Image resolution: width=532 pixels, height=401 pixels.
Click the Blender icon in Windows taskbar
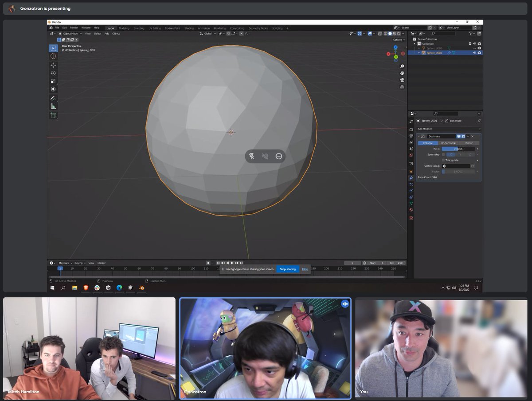pyautogui.click(x=141, y=287)
